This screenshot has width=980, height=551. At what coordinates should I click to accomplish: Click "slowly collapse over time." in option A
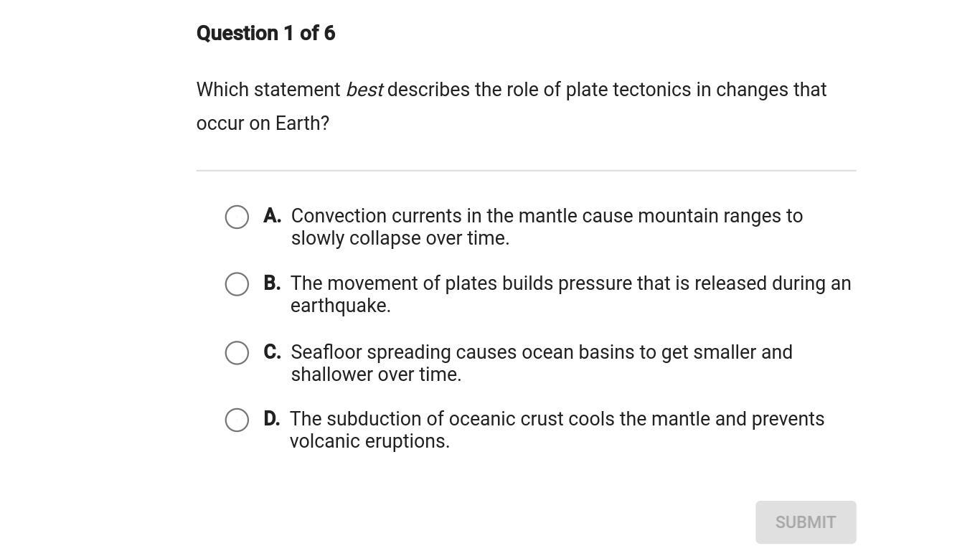coord(400,238)
